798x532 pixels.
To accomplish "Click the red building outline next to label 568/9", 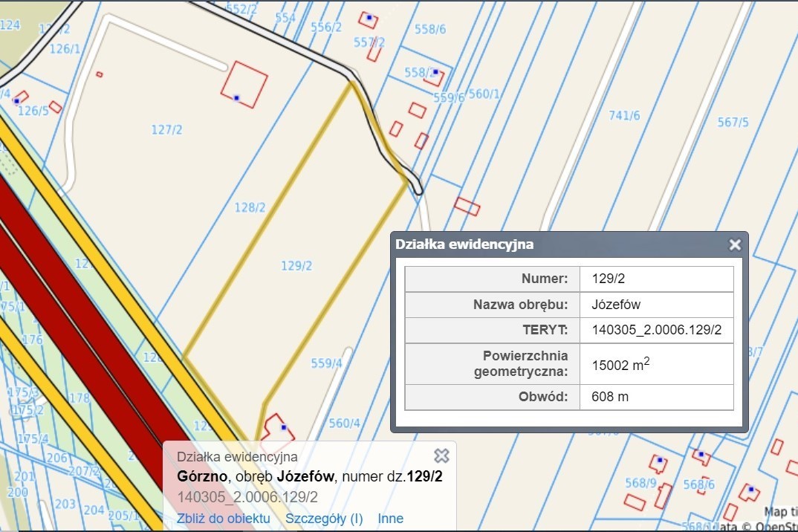I will [x=658, y=464].
